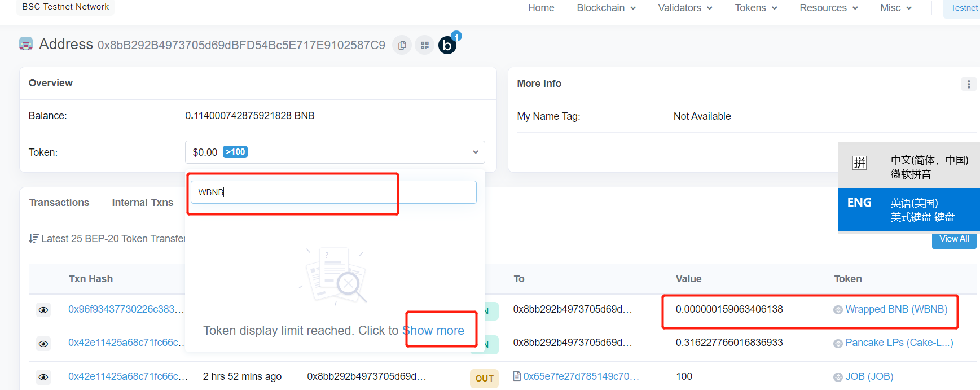Toggle details eye for second 0x42e11425a68c71fc66c row
This screenshot has width=980, height=390.
point(43,344)
